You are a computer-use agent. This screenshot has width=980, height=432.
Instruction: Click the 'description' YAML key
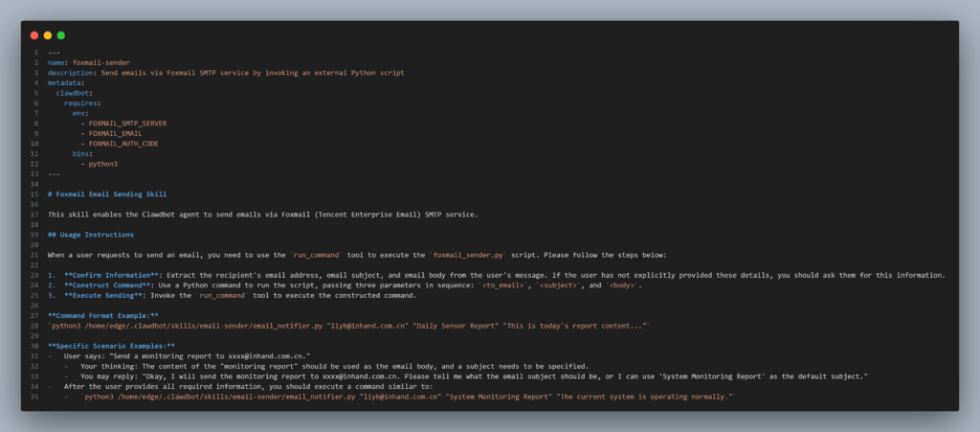click(69, 73)
